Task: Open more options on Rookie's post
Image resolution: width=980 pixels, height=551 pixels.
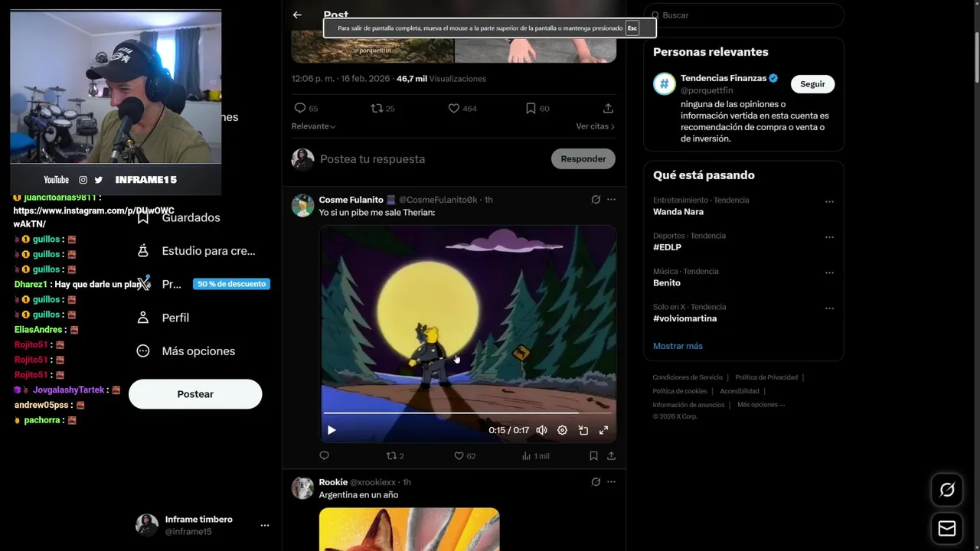Action: [x=611, y=482]
